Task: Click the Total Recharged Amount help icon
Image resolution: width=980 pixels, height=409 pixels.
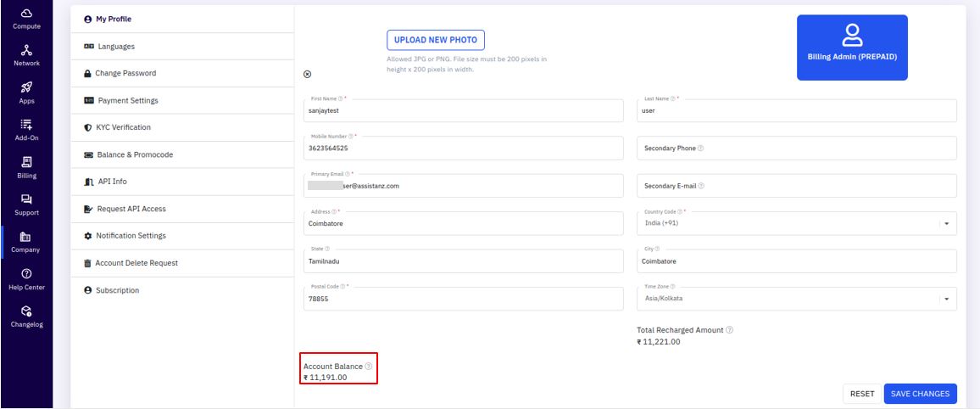Action: coord(729,329)
